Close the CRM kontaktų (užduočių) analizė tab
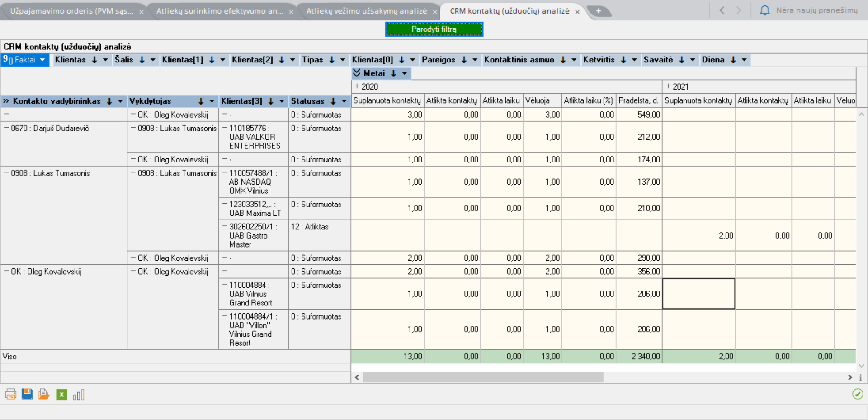This screenshot has height=420, width=868. [x=577, y=12]
